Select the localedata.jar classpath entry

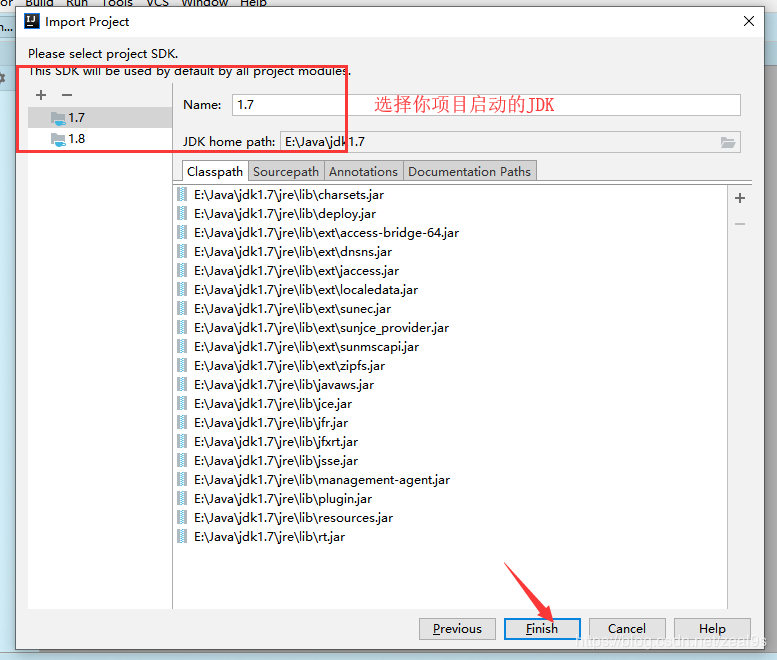tap(450, 290)
